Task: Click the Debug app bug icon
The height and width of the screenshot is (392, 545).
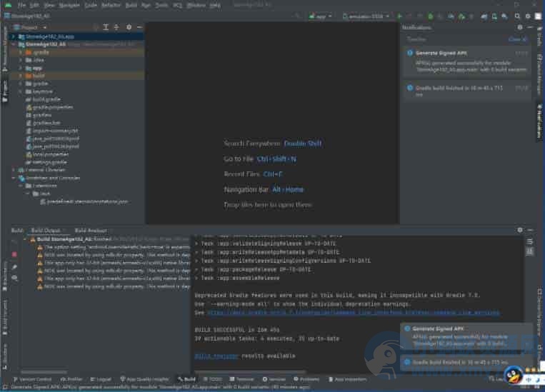Action: click(430, 16)
